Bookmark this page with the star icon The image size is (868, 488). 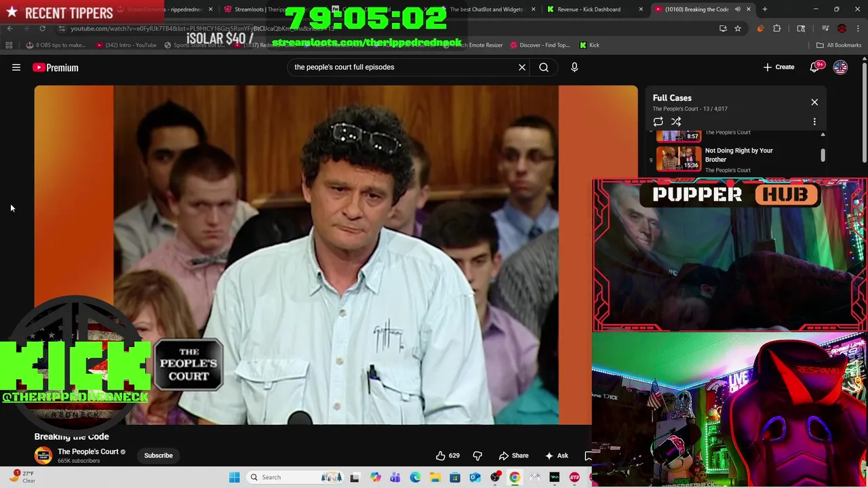point(738,28)
